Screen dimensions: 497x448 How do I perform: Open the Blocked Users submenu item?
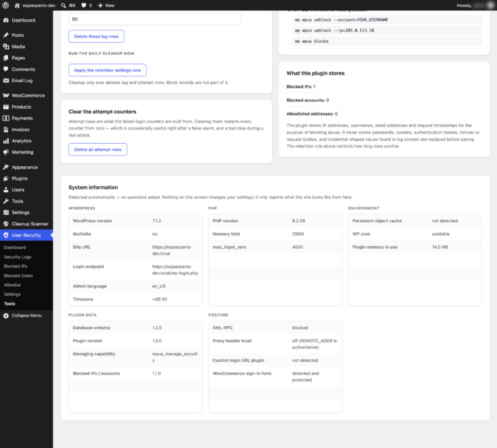click(18, 276)
